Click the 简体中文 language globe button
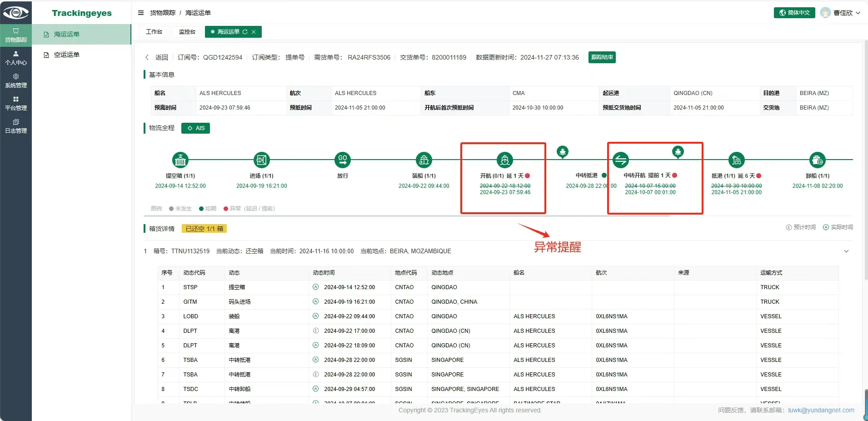 pyautogui.click(x=793, y=12)
